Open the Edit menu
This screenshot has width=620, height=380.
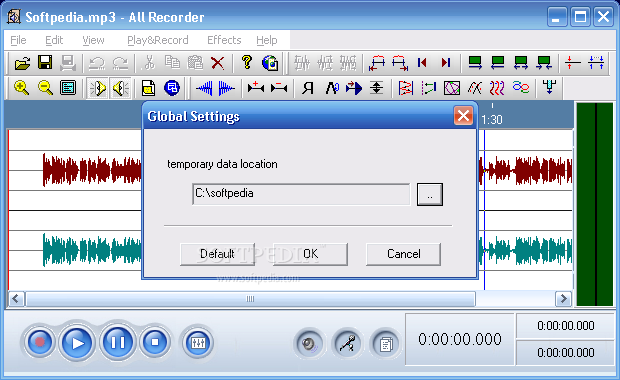click(54, 40)
